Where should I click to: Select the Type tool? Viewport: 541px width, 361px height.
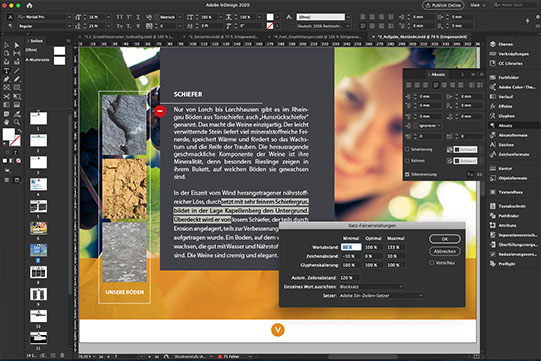(7, 71)
